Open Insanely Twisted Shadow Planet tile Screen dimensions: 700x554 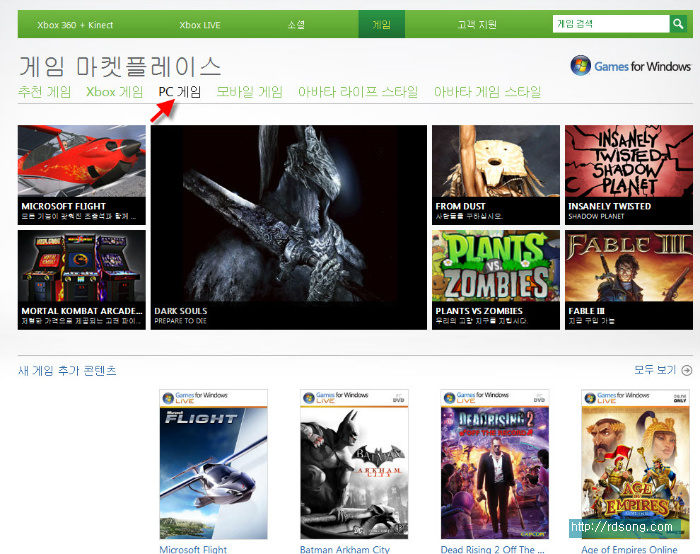(x=628, y=174)
